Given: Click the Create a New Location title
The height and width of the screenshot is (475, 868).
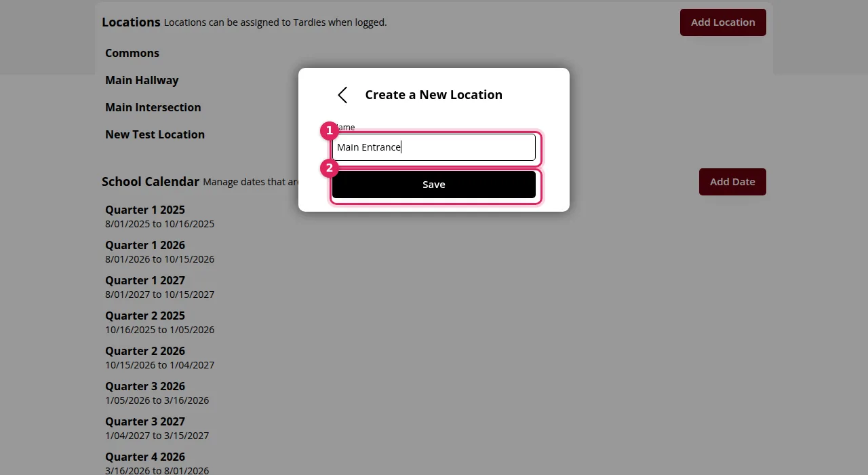Looking at the screenshot, I should 434,95.
